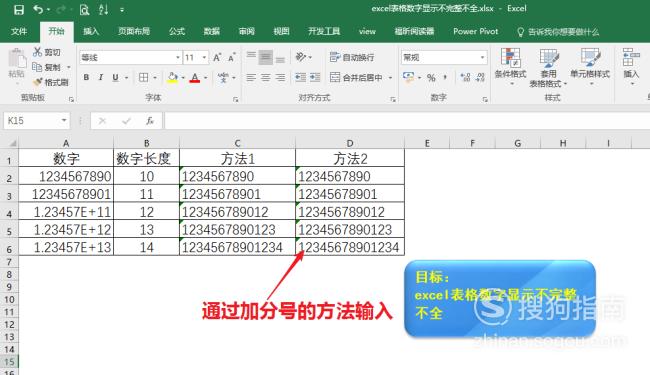Expand the undo history dropdown arrow
The height and width of the screenshot is (375, 650).
pos(48,10)
